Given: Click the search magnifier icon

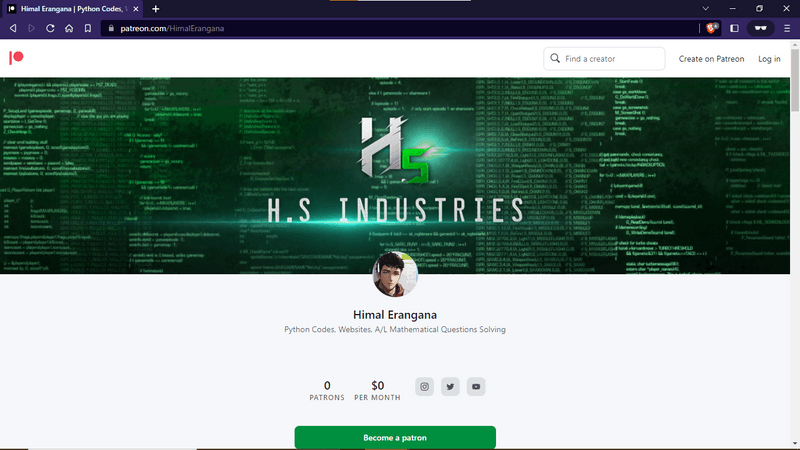Looking at the screenshot, I should [x=555, y=58].
